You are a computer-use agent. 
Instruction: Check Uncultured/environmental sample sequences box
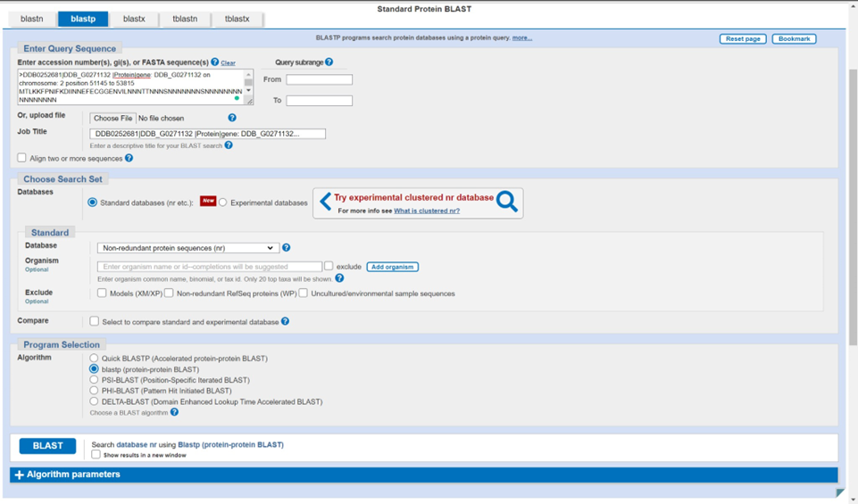pyautogui.click(x=304, y=293)
